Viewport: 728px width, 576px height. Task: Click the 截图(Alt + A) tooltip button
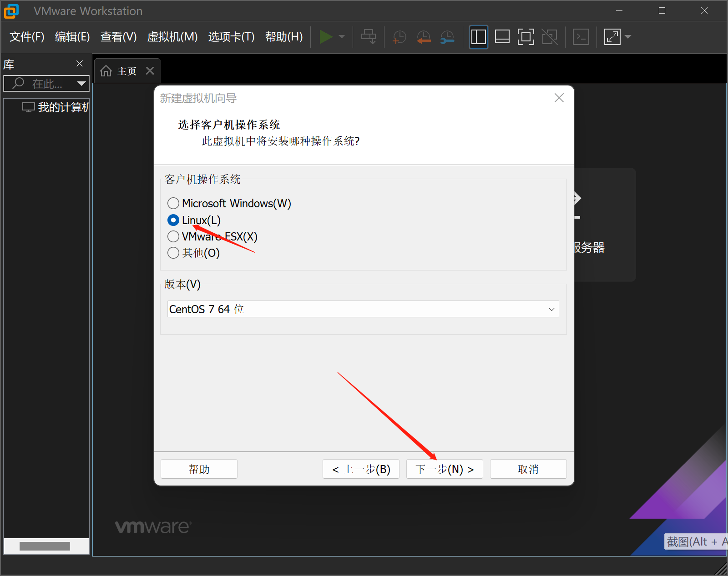coord(696,542)
